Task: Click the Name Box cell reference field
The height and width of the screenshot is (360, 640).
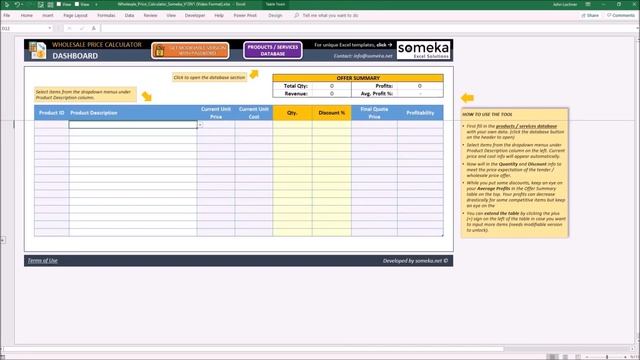Action: (x=24, y=28)
